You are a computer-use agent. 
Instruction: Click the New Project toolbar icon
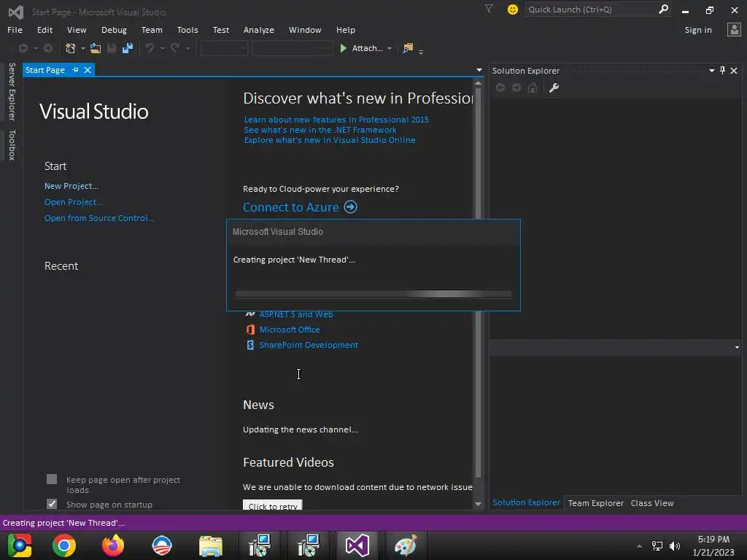click(x=71, y=48)
